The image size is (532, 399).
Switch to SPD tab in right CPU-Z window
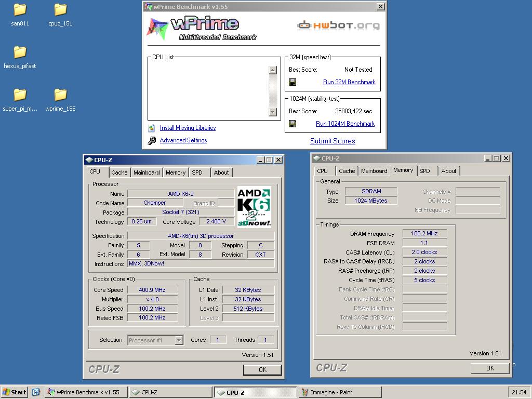click(x=425, y=171)
